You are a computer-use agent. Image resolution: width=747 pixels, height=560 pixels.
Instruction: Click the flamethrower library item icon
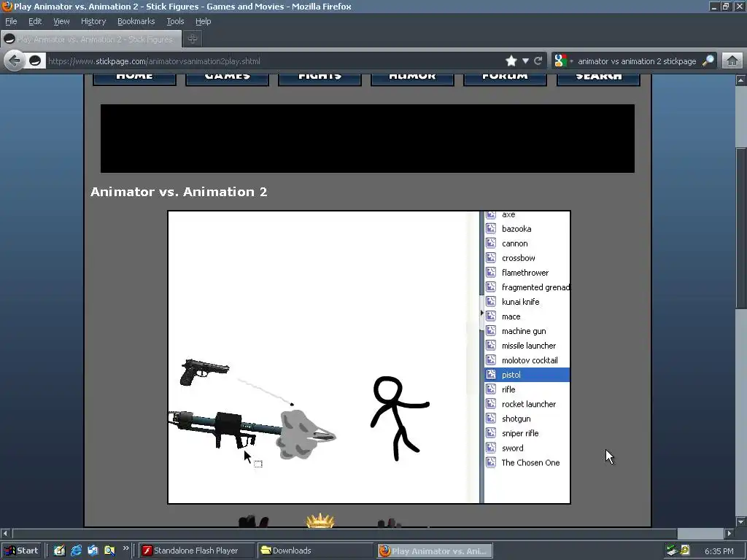click(x=491, y=273)
